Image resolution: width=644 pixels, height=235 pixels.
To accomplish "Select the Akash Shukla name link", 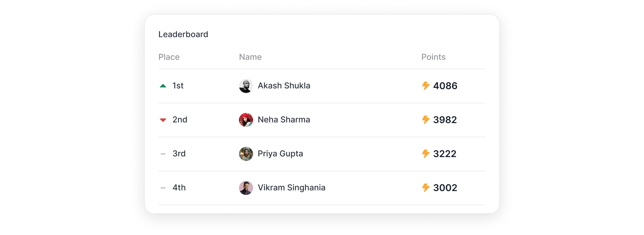I will (x=284, y=86).
